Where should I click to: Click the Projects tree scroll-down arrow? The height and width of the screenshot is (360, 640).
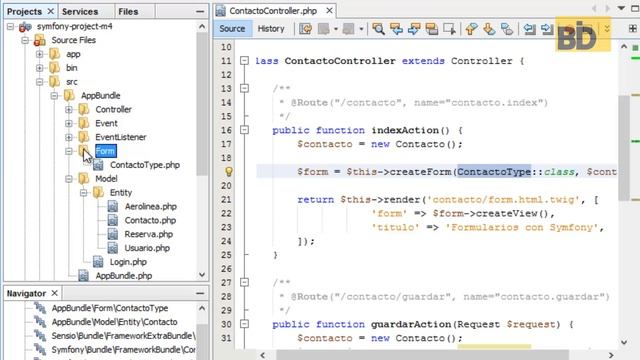pyautogui.click(x=202, y=275)
